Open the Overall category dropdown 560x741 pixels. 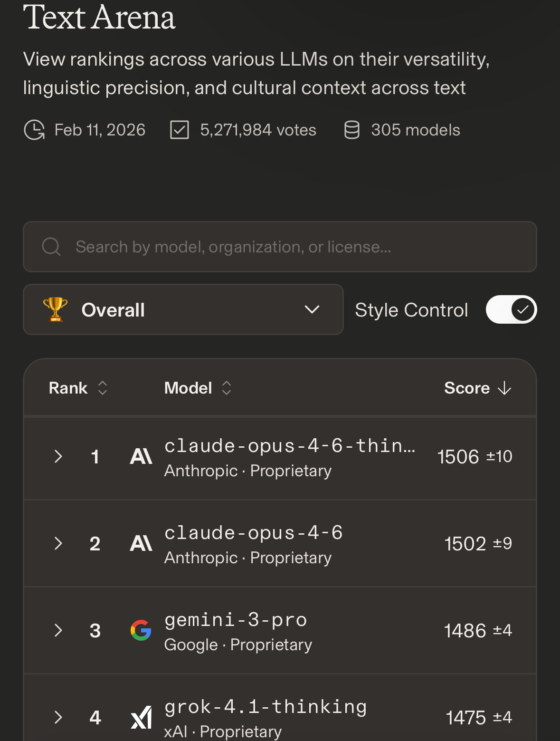[x=183, y=310]
